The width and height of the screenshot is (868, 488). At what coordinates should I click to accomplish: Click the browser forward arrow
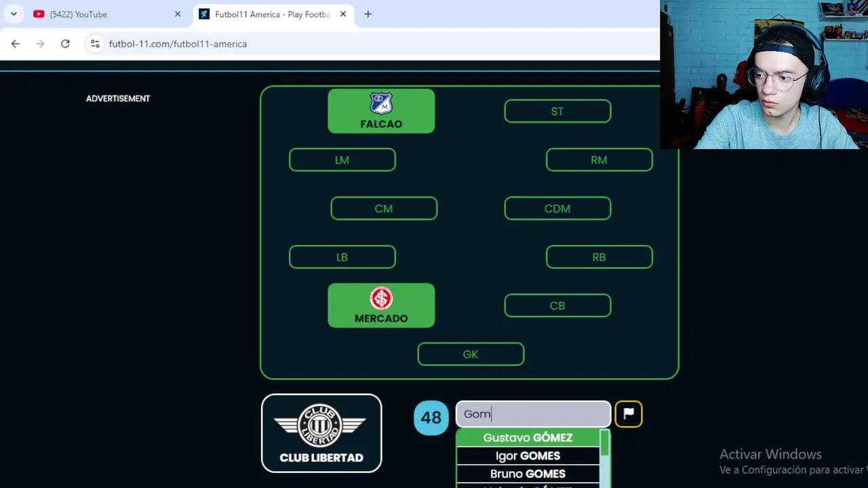[40, 43]
